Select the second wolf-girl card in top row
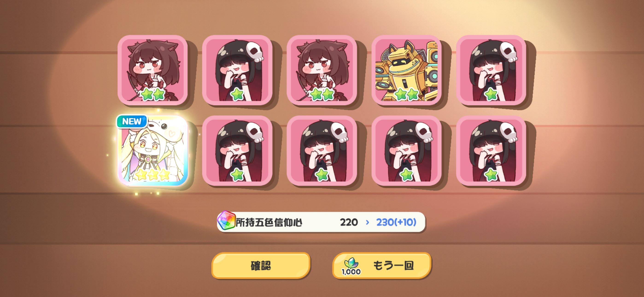644x297 pixels. pyautogui.click(x=322, y=70)
